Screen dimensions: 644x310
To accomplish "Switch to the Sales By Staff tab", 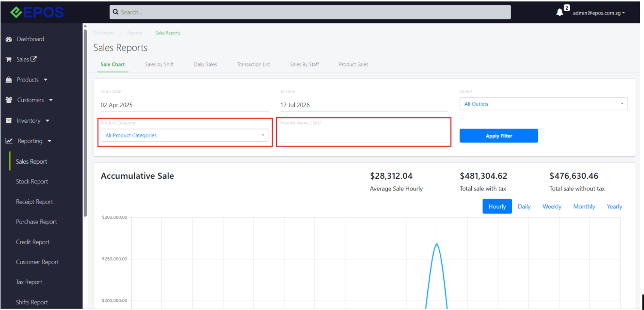I will [304, 65].
